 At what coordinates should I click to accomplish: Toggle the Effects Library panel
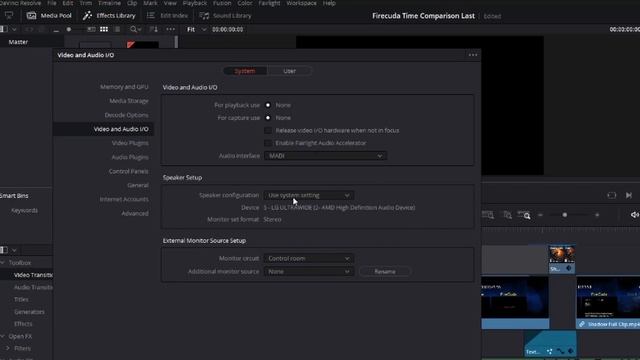109,16
